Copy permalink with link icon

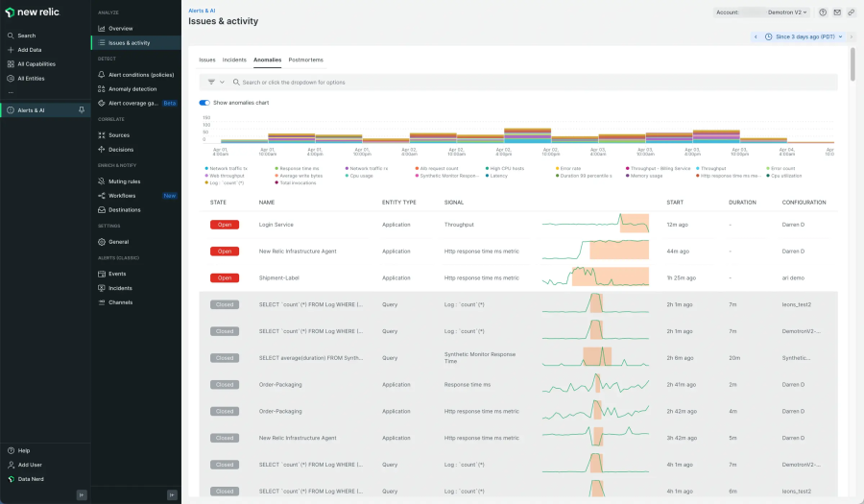click(852, 12)
